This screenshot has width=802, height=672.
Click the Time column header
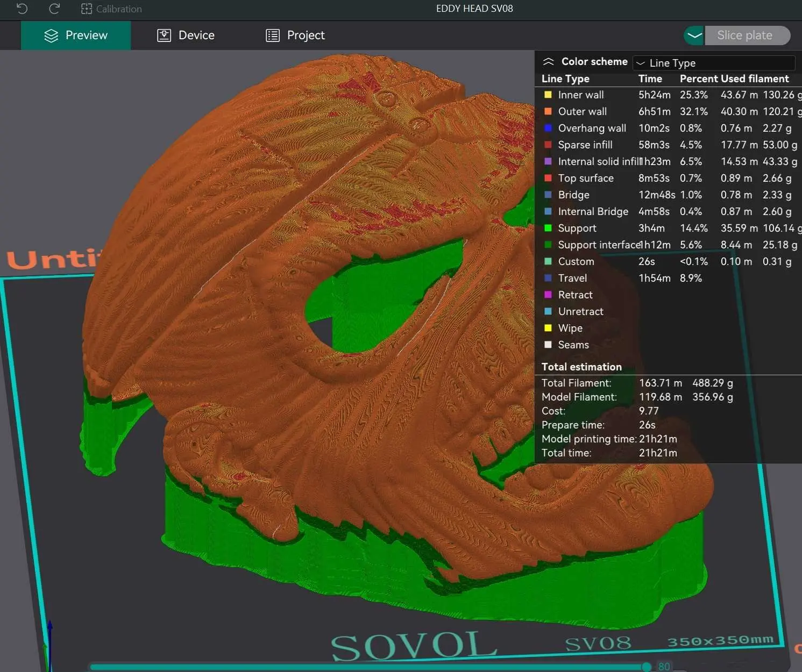coord(650,78)
